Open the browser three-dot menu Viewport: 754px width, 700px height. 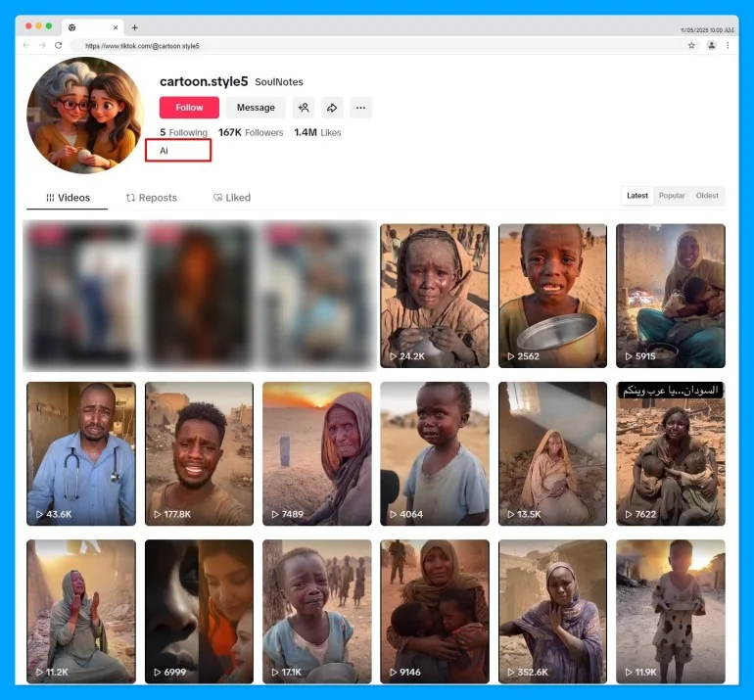[728, 45]
